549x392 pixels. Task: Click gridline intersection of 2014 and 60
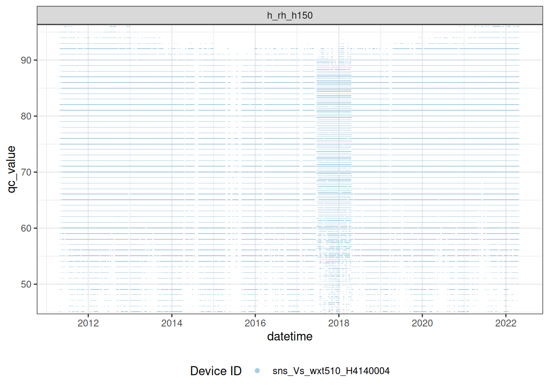click(172, 228)
